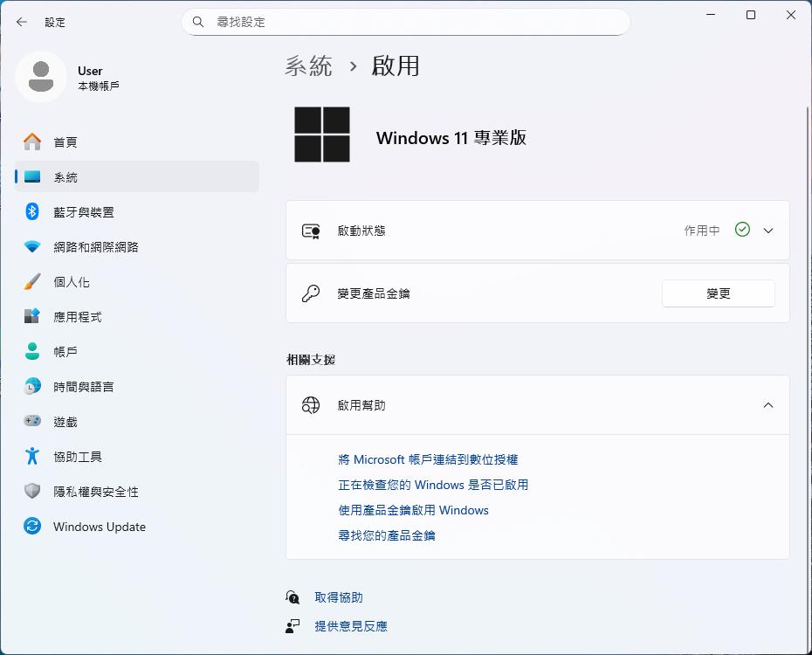Image resolution: width=812 pixels, height=655 pixels.
Task: Click the feedback icon beside 提供意見反應
Action: [292, 626]
